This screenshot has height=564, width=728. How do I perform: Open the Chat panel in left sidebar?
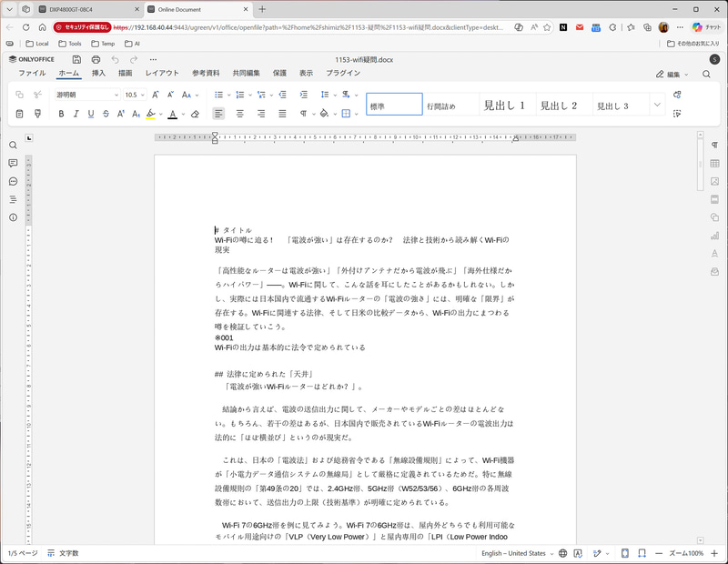pos(13,182)
